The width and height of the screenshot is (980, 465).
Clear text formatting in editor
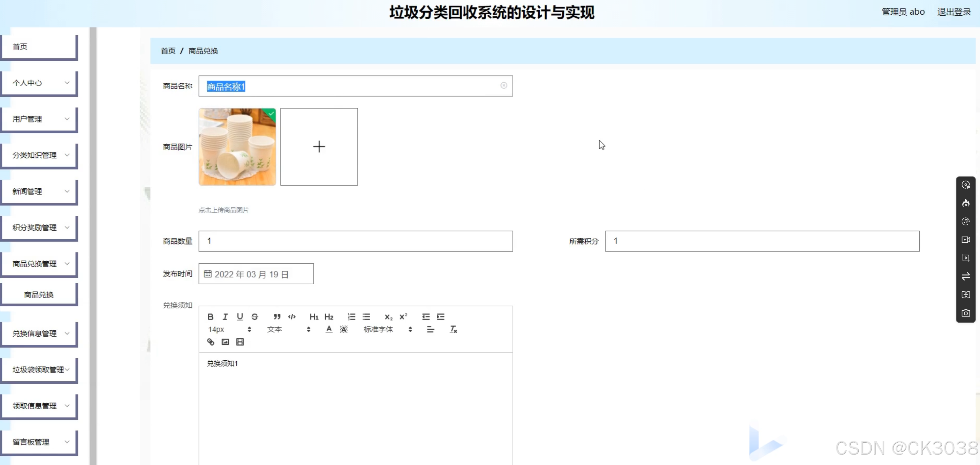coord(453,329)
